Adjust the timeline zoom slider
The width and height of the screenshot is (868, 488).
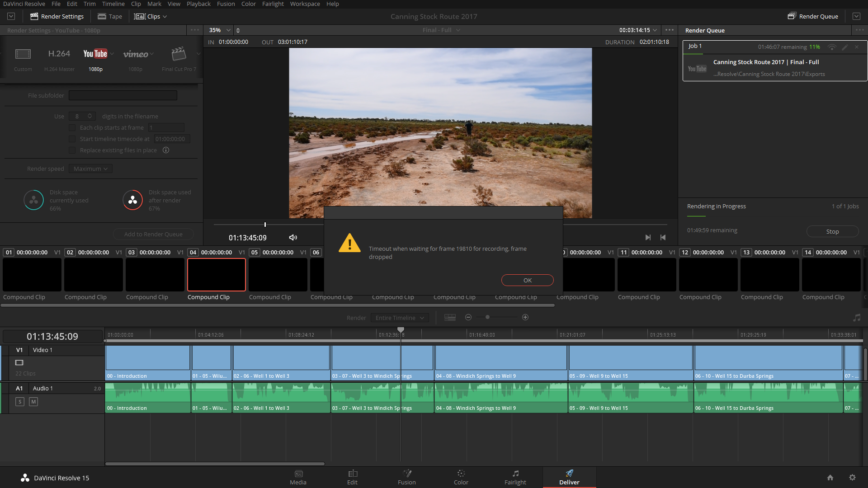click(x=487, y=318)
